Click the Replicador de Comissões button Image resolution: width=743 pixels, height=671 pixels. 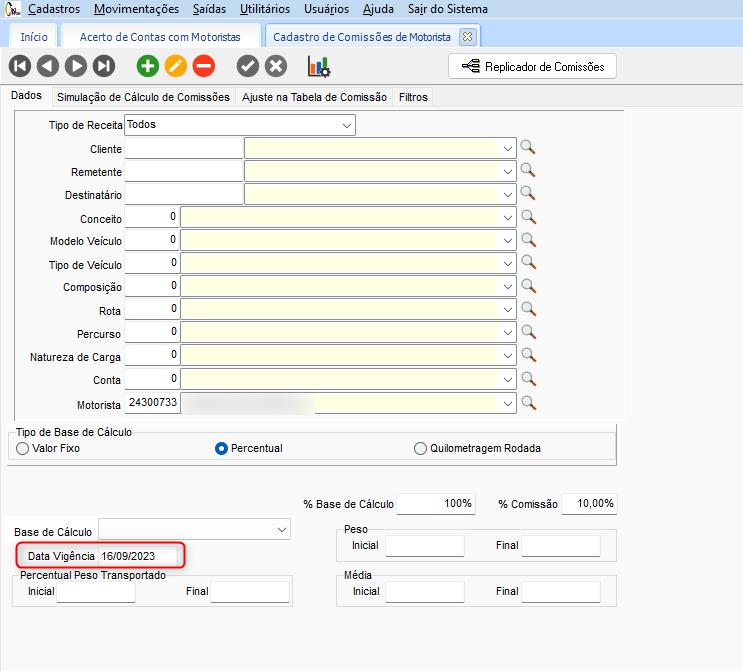click(532, 66)
